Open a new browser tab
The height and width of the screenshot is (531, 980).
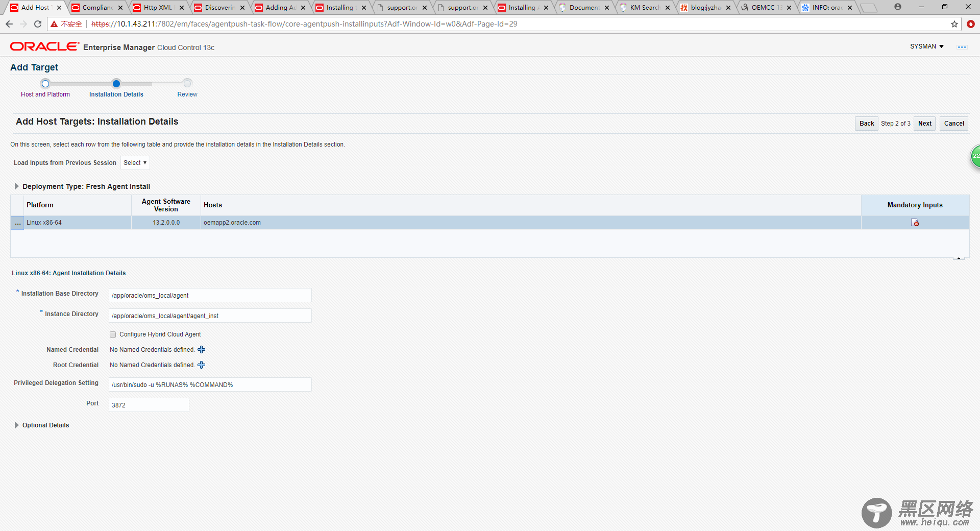click(x=868, y=8)
